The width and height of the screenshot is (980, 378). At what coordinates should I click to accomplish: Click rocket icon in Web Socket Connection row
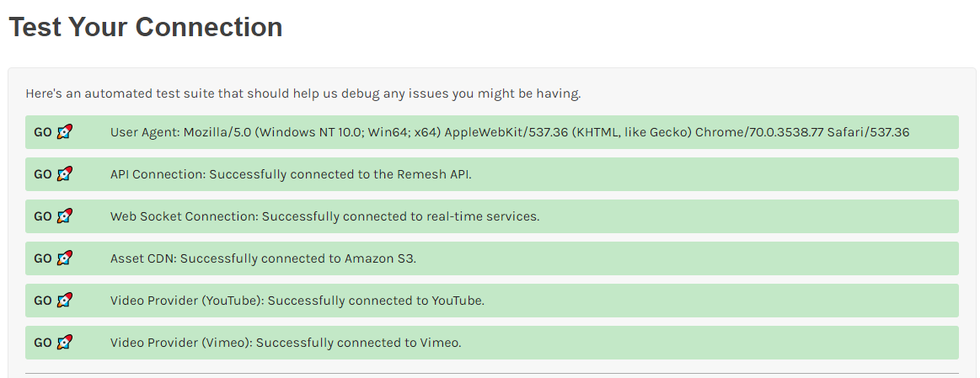pyautogui.click(x=65, y=216)
